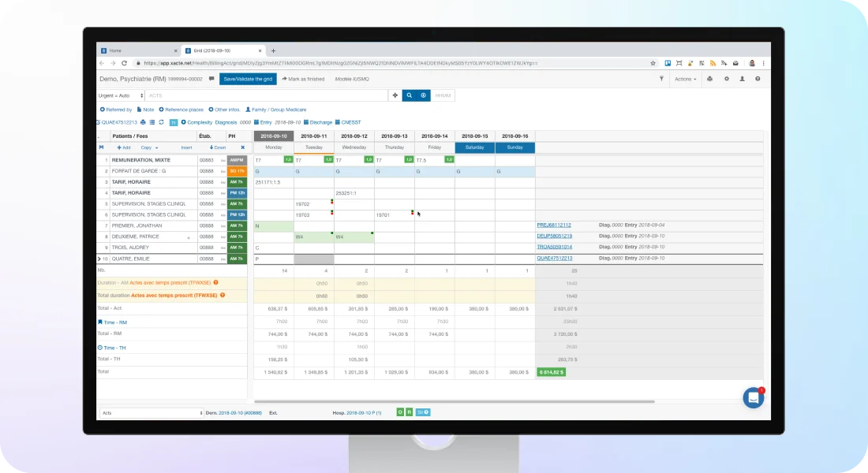The height and width of the screenshot is (473, 868).
Task: Click the ACTS input field
Action: 266,95
